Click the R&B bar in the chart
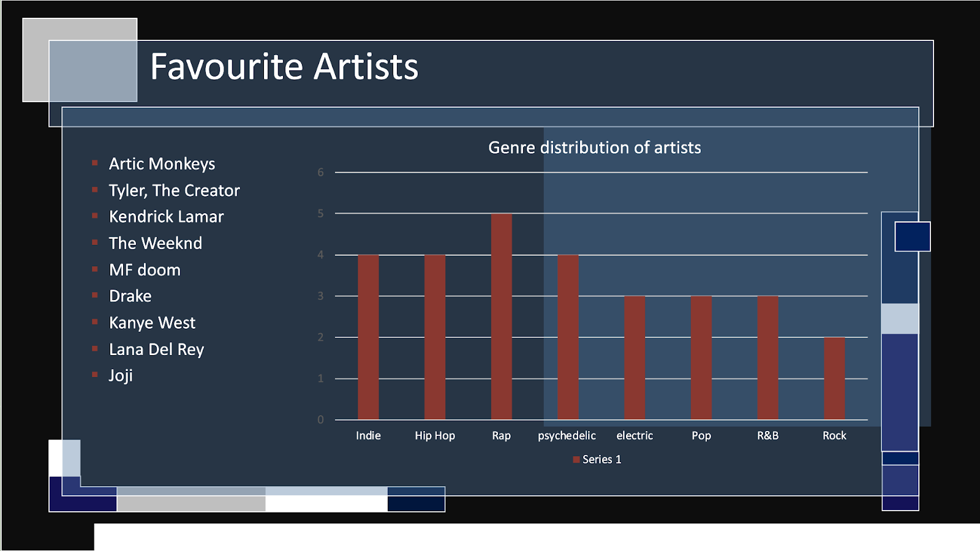 point(768,358)
